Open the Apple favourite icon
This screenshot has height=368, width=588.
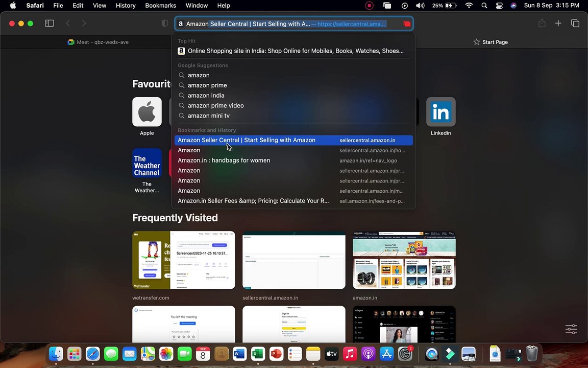point(146,112)
